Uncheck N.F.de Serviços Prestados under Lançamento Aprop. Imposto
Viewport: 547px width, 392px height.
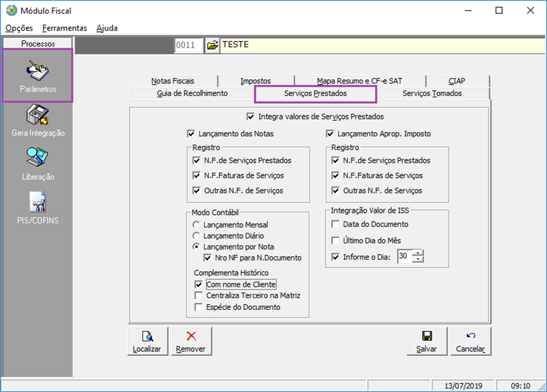click(x=335, y=160)
